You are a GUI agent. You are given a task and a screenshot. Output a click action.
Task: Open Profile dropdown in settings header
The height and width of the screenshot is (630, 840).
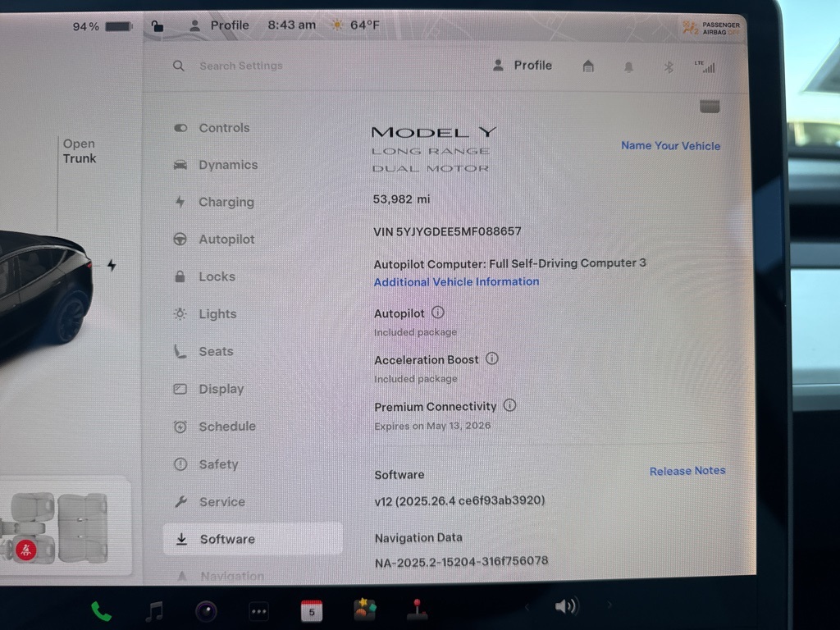tap(523, 66)
